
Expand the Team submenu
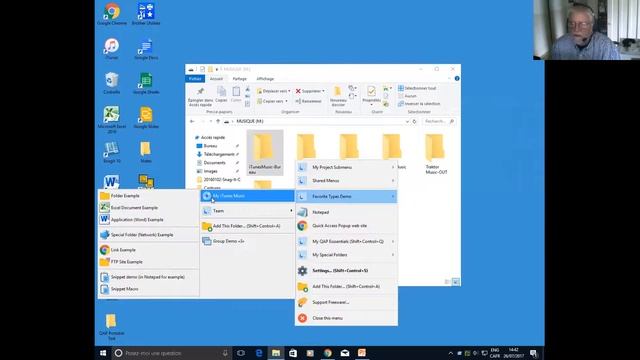click(x=247, y=211)
